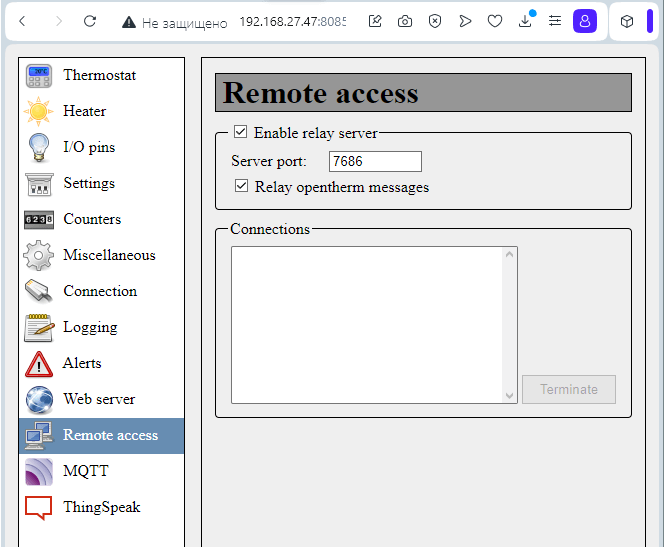Open ThingSpeak speech bubble icon
The height and width of the screenshot is (547, 664).
[38, 508]
